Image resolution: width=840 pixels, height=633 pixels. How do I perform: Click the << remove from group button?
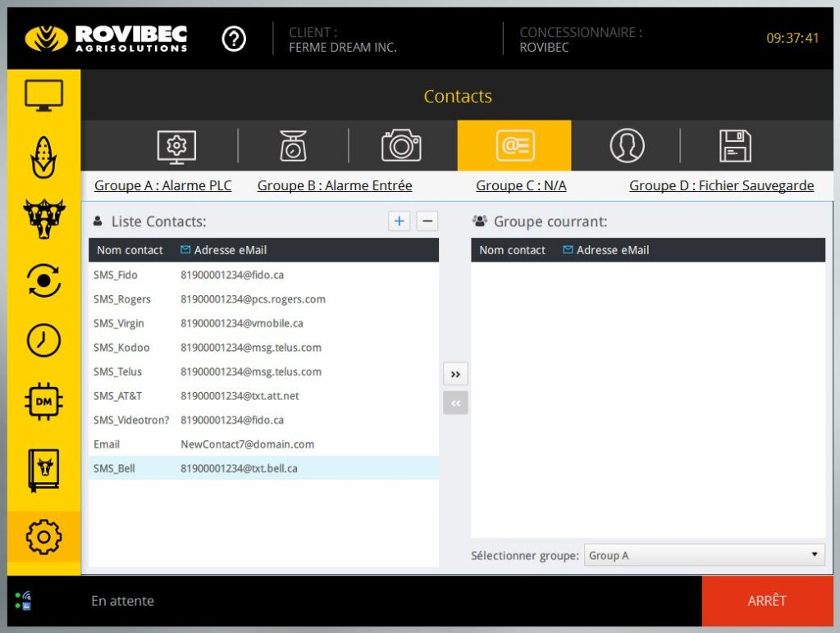455,403
